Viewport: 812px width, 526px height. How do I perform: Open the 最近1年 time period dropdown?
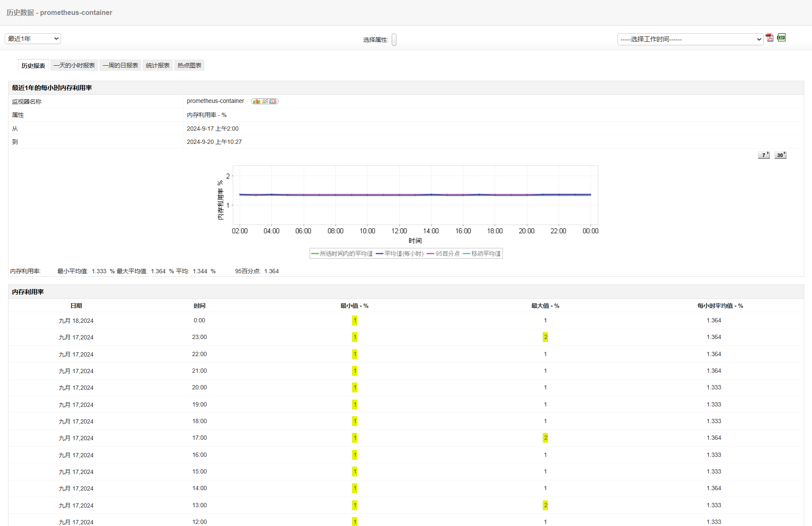point(33,39)
